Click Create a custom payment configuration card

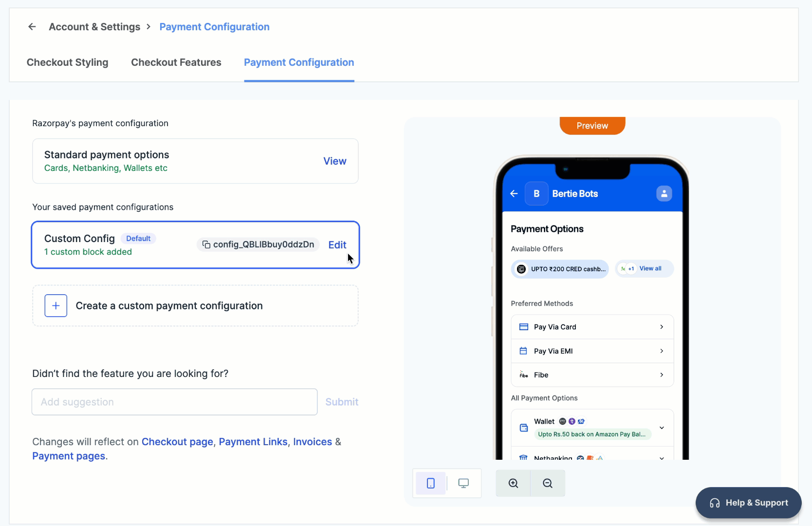[x=195, y=306]
